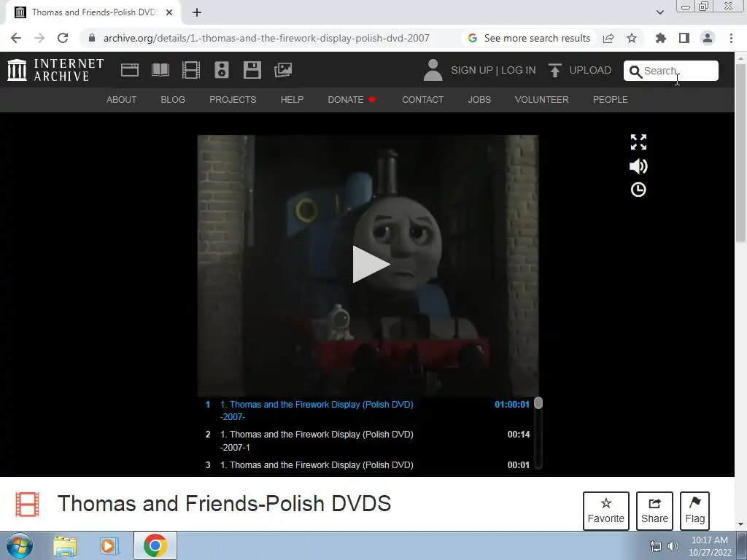Reload the current page
Image resolution: width=747 pixels, height=560 pixels.
(x=63, y=38)
